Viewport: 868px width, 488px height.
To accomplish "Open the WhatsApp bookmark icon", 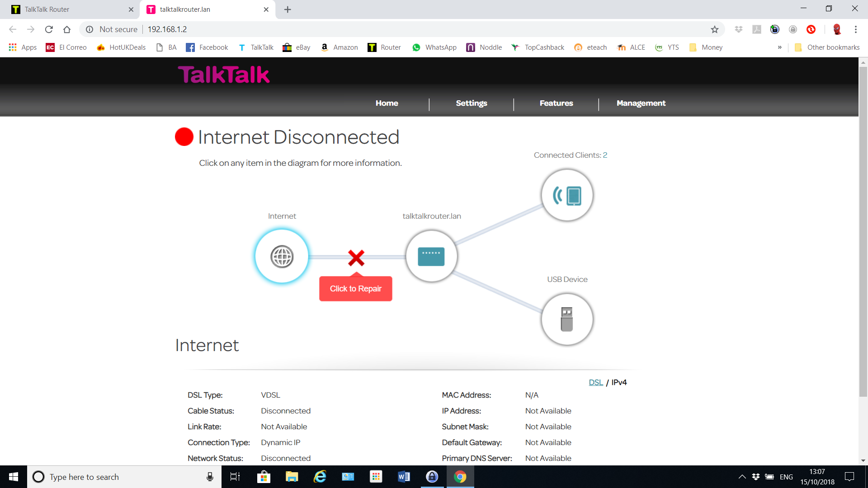I will tap(416, 47).
